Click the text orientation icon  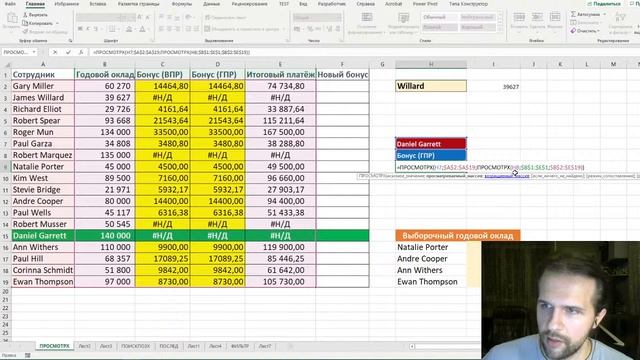[x=188, y=17]
